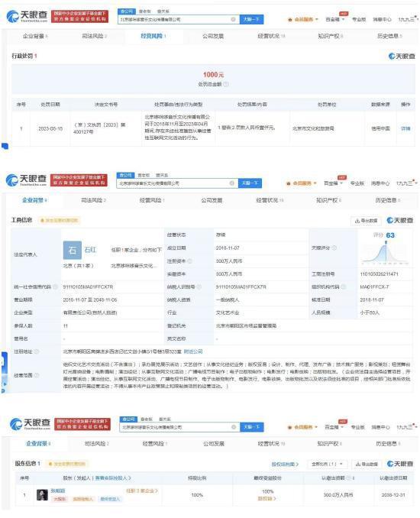Click the shareholder's photo thumbnail in row 1
Viewport: 420px width, 518px height.
42,495
